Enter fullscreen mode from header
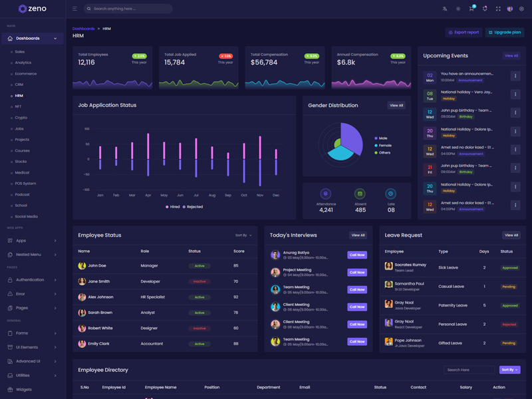 coord(498,9)
